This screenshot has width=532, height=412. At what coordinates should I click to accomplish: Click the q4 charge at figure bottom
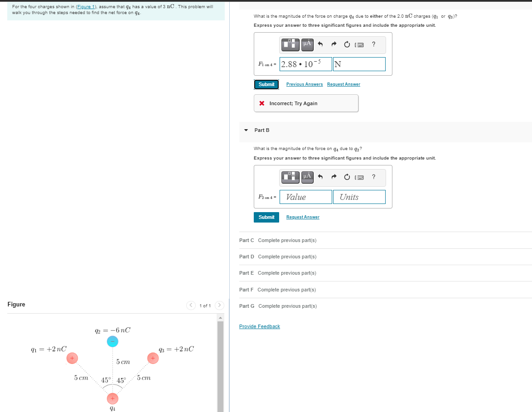(x=113, y=398)
